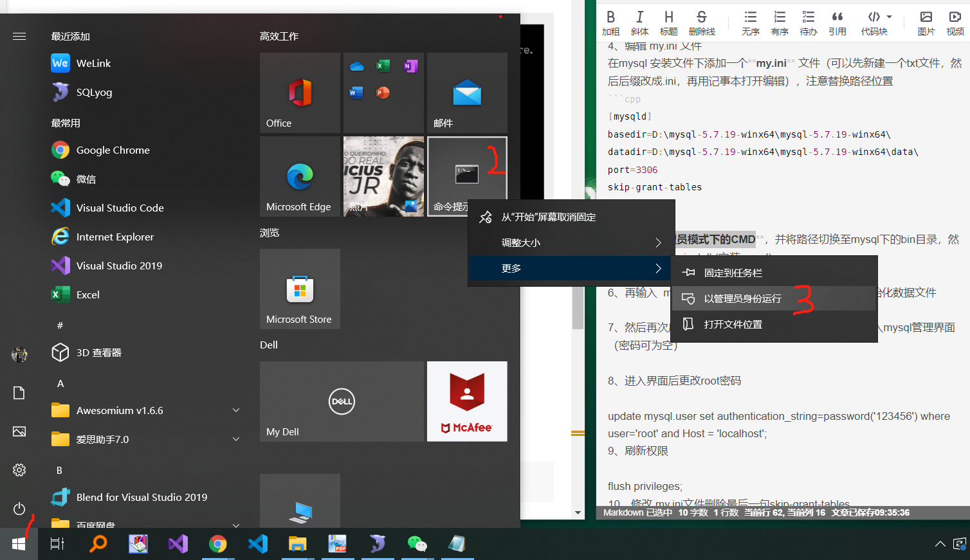The image size is (970, 560).
Task: Click the Power button in Start sidebar
Action: tap(19, 509)
